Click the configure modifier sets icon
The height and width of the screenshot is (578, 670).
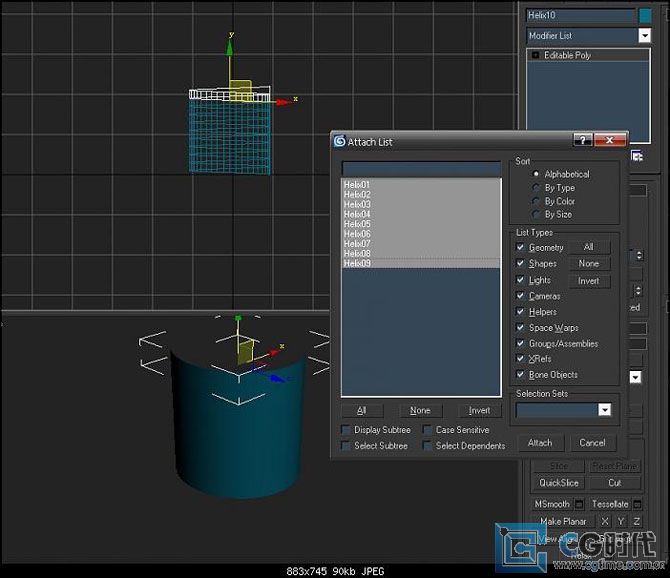(x=637, y=156)
